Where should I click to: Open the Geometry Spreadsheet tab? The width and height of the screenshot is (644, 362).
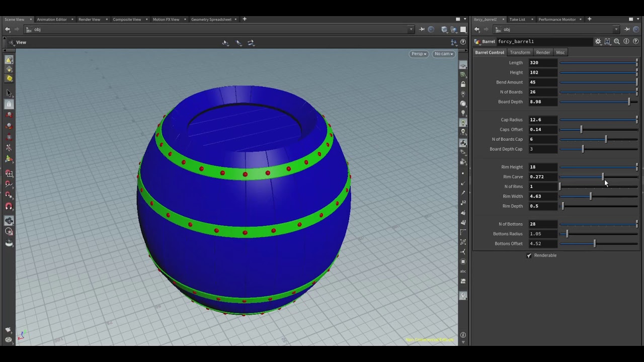211,19
